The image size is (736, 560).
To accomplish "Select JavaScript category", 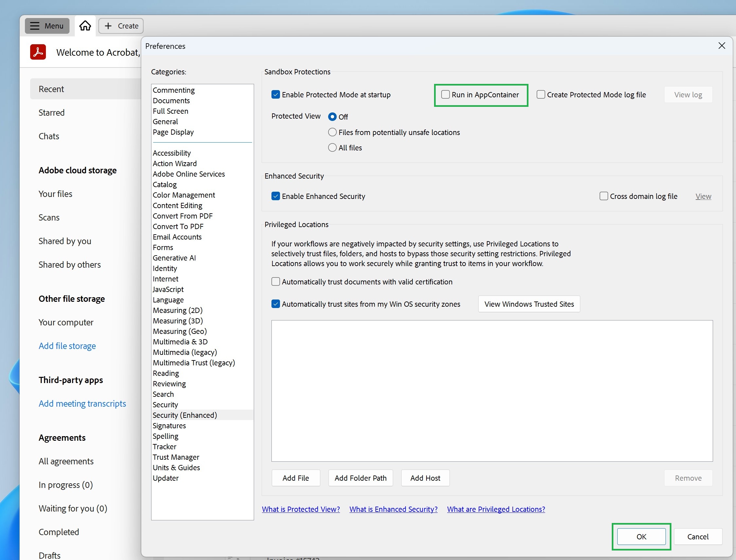I will (x=202, y=289).
